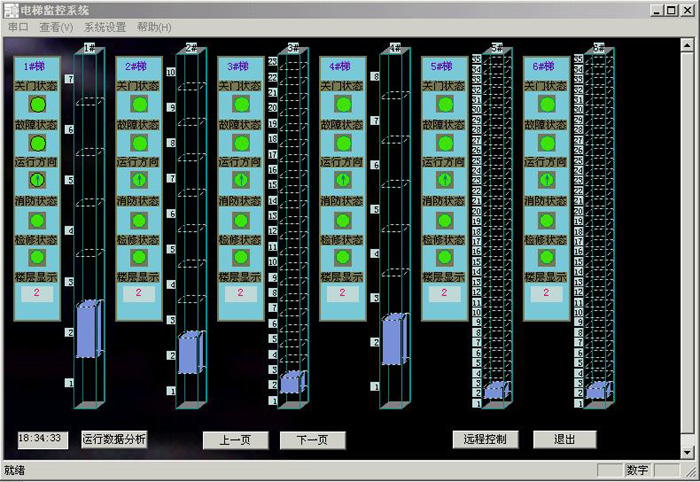Open the 帮助(H) menu

(x=154, y=27)
